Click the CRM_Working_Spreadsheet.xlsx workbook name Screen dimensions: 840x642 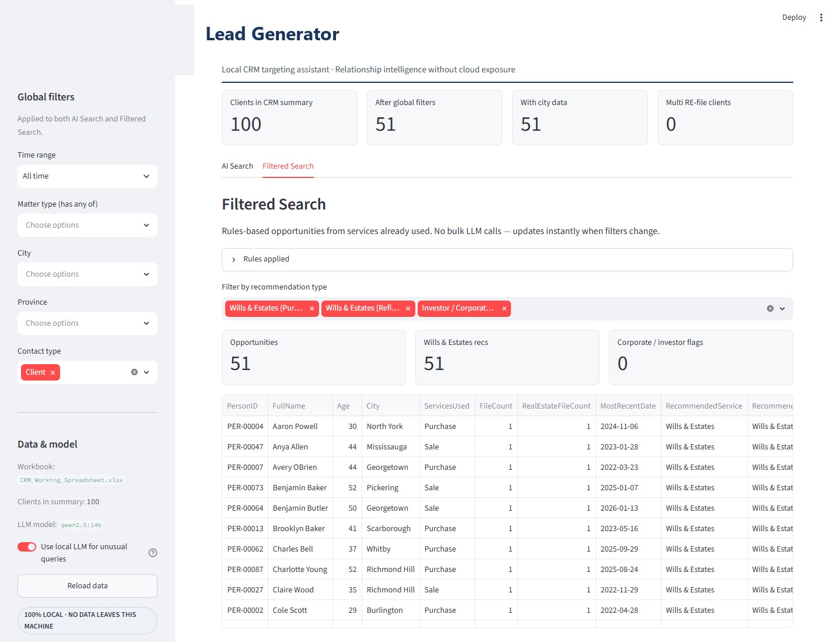point(71,480)
